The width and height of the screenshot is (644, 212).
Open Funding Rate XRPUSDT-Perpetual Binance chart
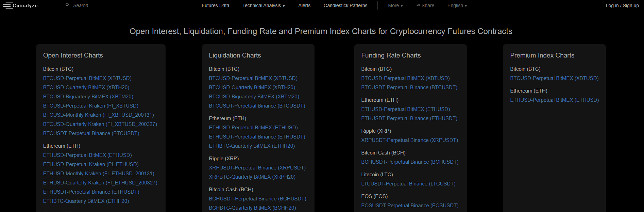tap(410, 140)
